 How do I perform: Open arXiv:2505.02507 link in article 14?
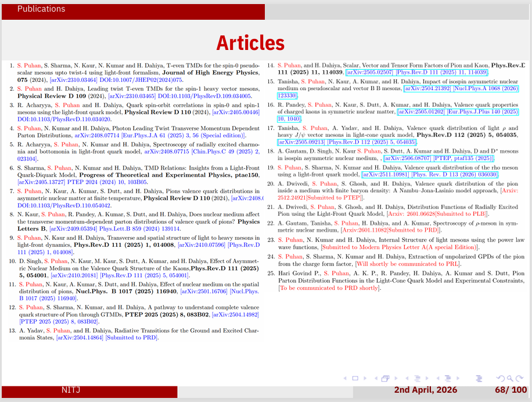[369, 72]
